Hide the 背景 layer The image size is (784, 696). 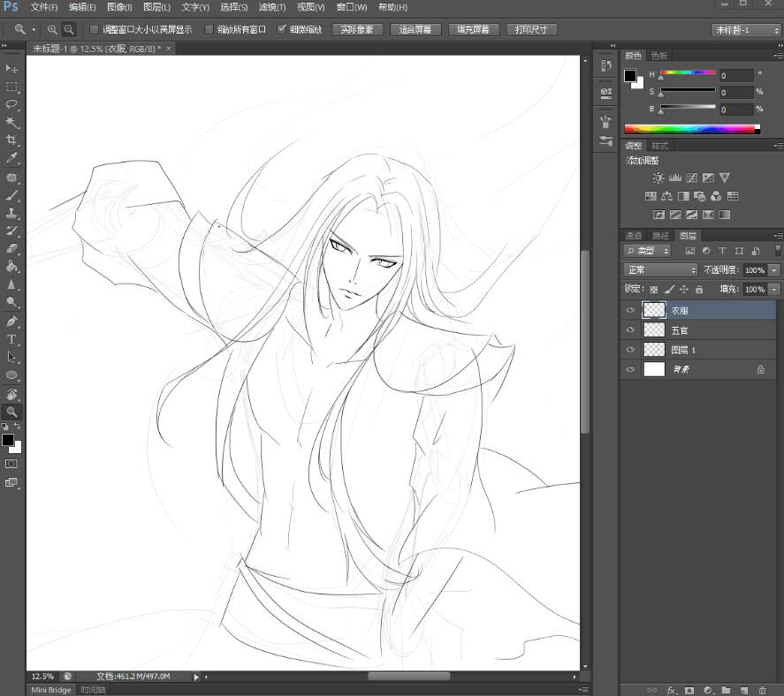pyautogui.click(x=630, y=369)
